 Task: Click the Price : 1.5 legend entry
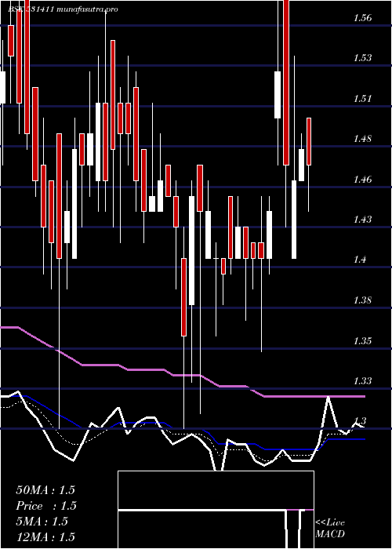pos(46,506)
